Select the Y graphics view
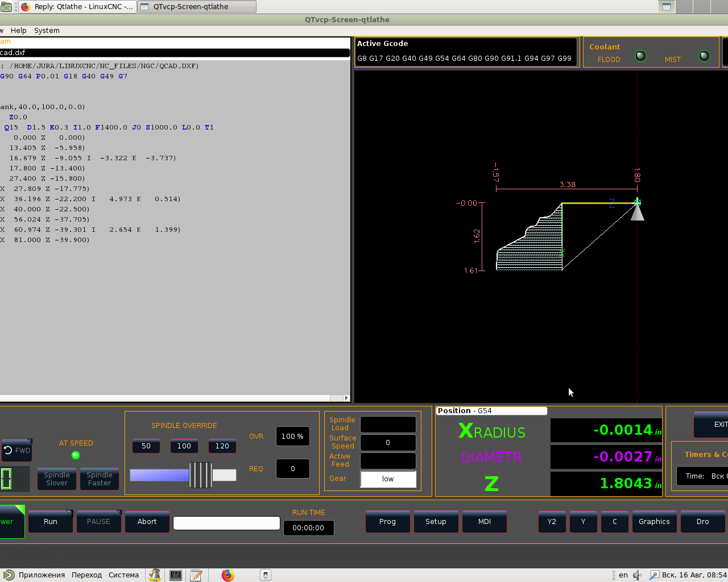Image resolution: width=728 pixels, height=582 pixels. click(583, 521)
